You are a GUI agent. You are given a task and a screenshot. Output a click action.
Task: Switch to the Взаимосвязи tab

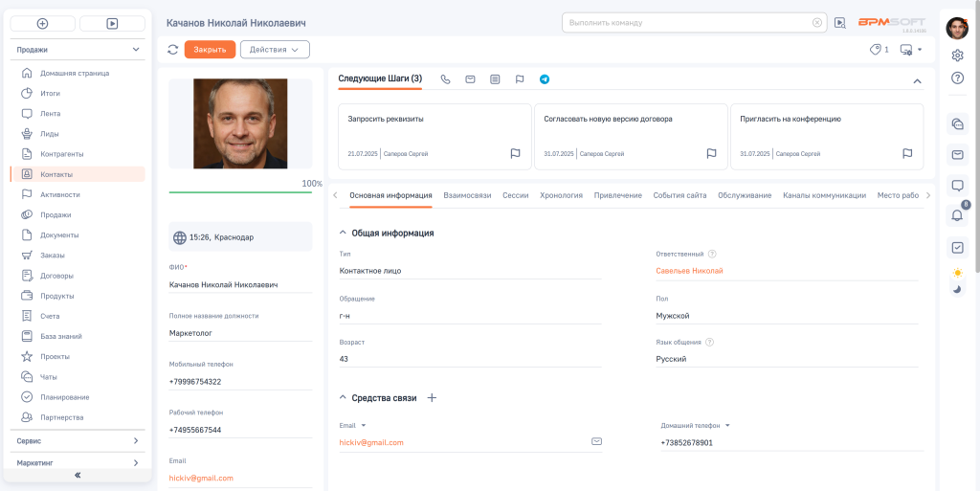coord(467,195)
